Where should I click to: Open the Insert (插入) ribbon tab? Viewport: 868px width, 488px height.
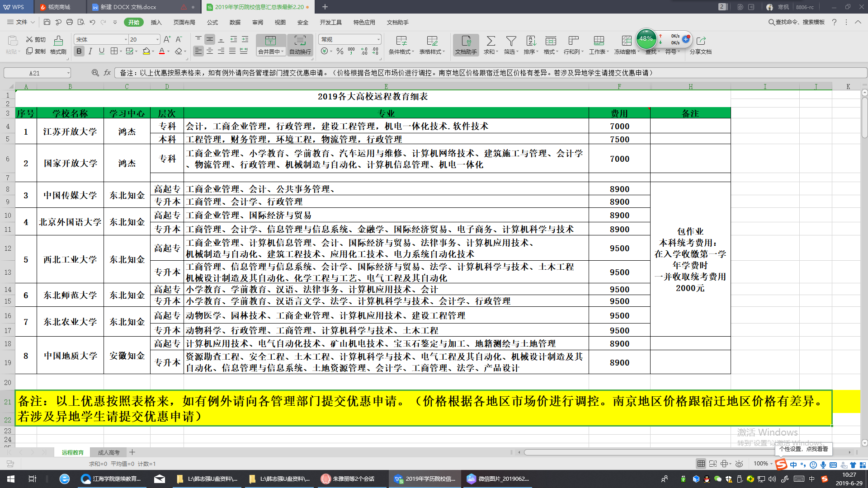point(156,22)
